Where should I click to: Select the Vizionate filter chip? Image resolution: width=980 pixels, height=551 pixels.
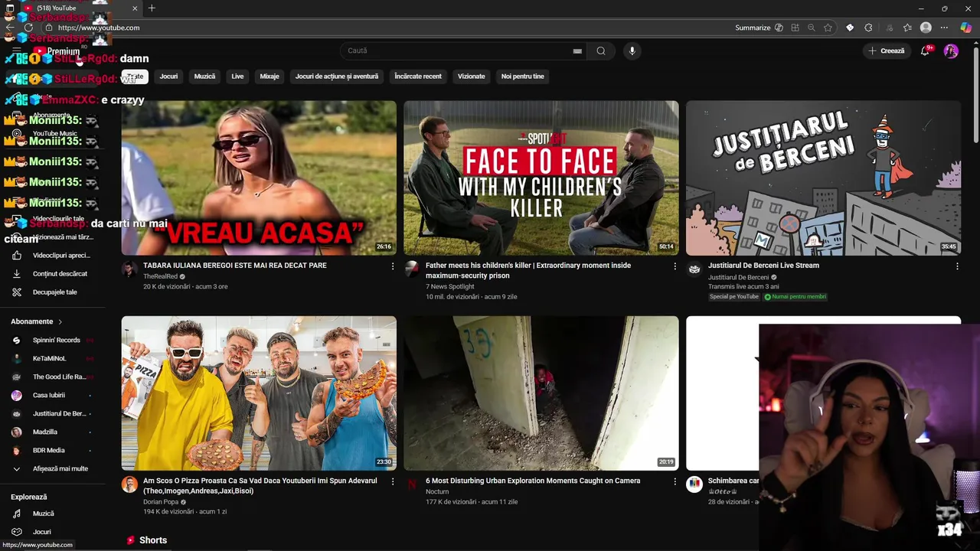[471, 77]
